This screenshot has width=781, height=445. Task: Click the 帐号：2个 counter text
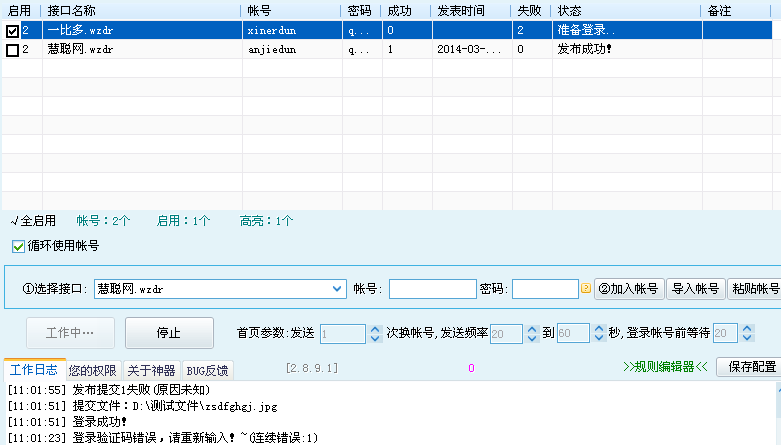pyautogui.click(x=103, y=221)
